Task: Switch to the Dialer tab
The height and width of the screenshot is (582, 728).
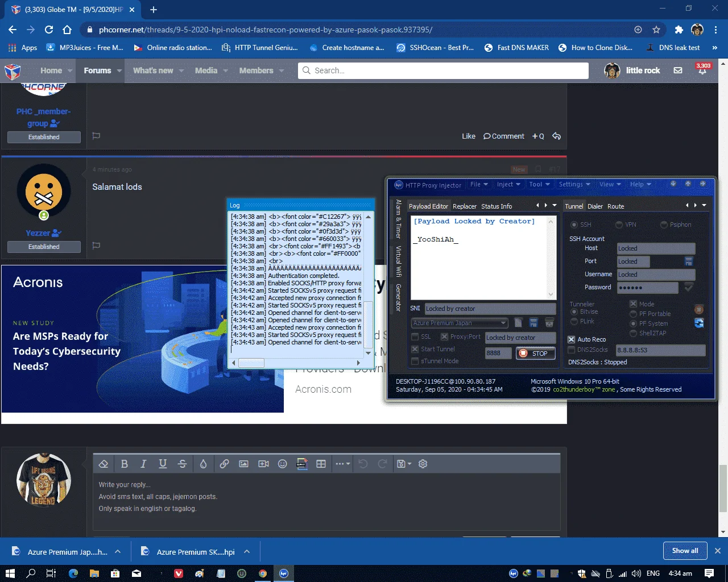Action: [595, 206]
